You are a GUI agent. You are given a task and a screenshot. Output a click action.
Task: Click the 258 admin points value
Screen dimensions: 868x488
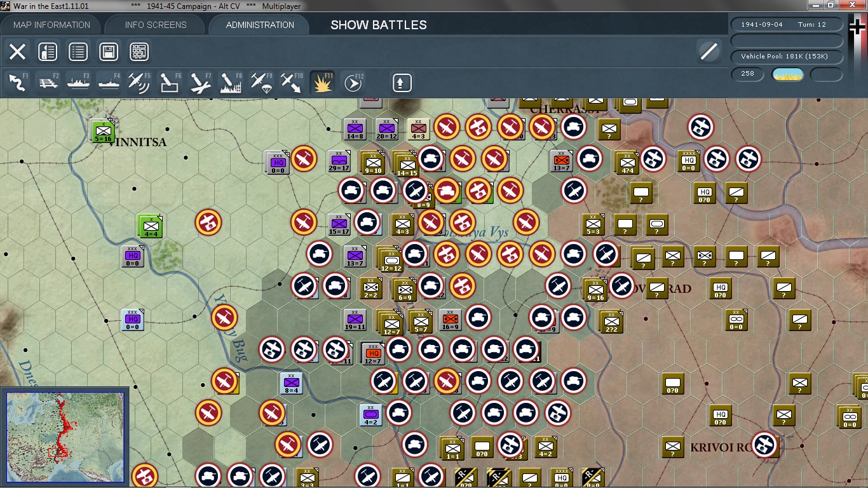click(x=748, y=74)
